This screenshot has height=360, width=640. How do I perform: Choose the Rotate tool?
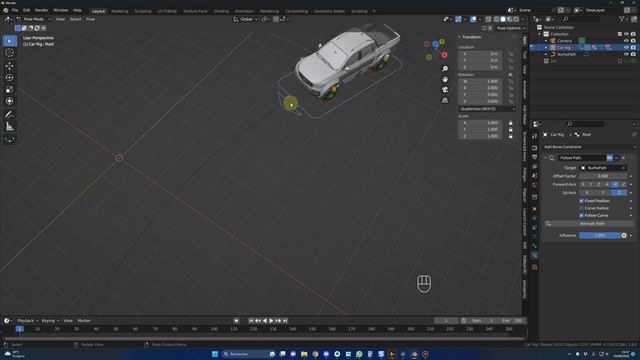10,78
